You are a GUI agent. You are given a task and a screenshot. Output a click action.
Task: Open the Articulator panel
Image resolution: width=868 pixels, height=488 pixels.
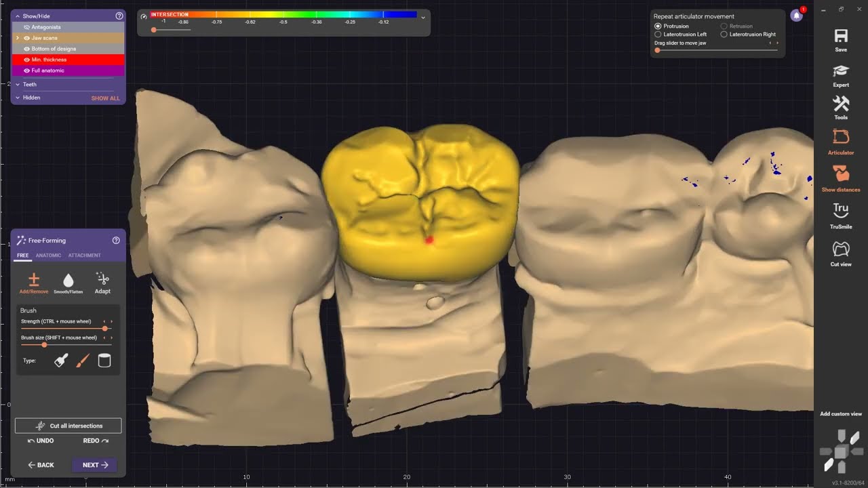coord(841,142)
